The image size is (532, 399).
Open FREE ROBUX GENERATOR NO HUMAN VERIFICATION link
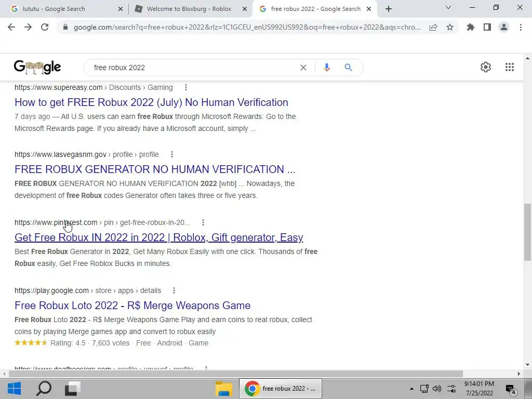(x=155, y=169)
